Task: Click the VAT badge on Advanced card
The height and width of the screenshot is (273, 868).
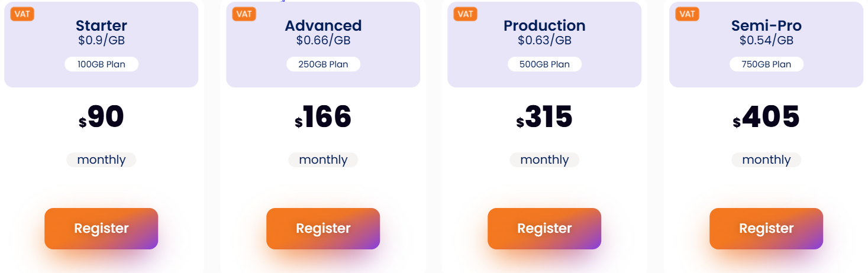Action: [244, 14]
